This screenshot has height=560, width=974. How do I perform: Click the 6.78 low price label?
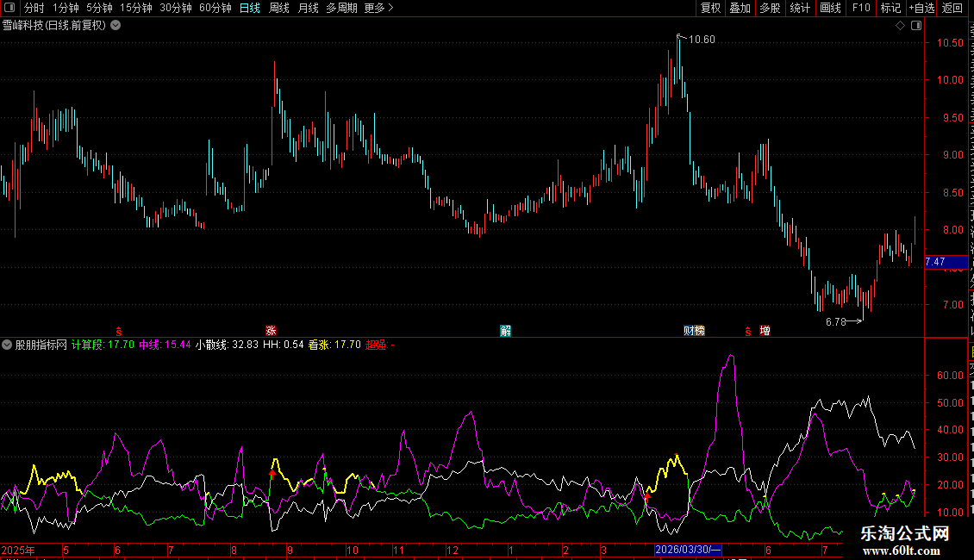point(836,321)
